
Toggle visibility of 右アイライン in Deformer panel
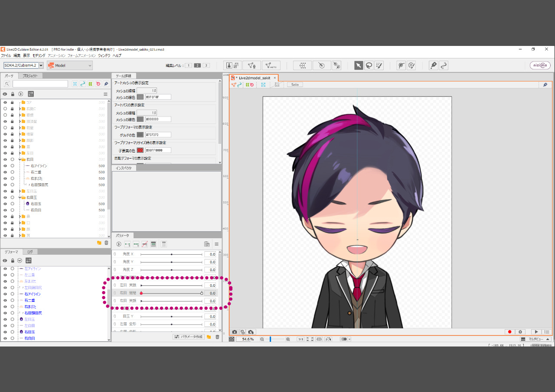pos(5,294)
